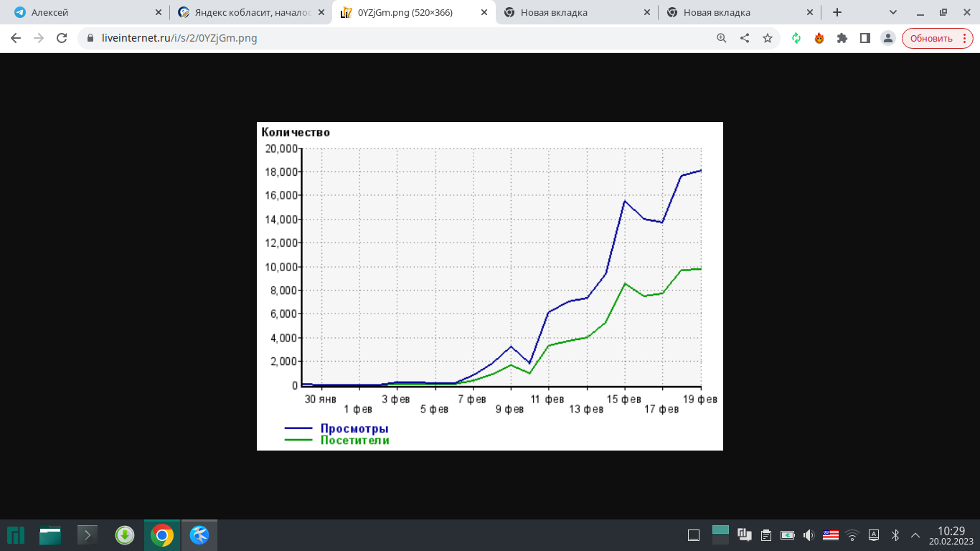Open the green arrows sync extension
The image size is (980, 551).
coord(796,38)
